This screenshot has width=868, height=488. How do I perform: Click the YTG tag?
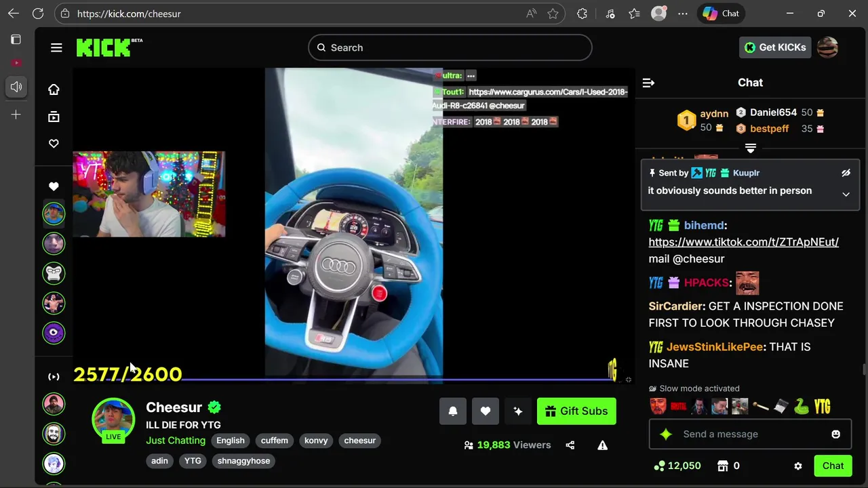[x=193, y=461]
